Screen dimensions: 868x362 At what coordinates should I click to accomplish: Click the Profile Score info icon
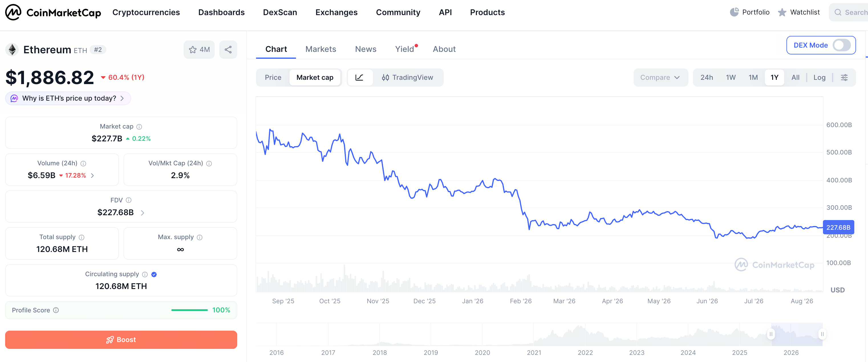56,310
